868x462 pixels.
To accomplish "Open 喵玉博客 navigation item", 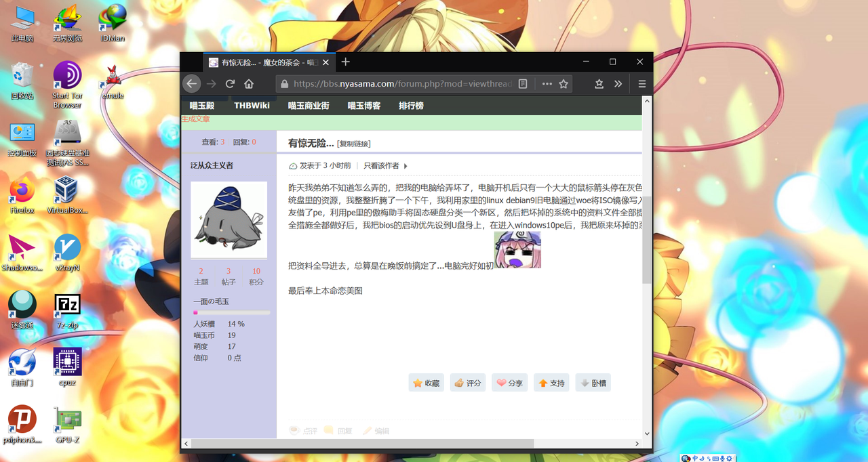I will 364,106.
